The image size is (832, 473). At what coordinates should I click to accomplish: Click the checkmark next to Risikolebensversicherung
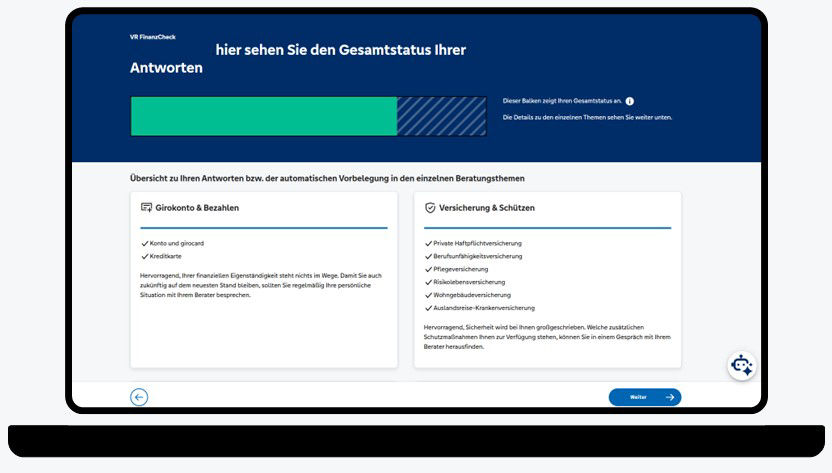coord(428,282)
